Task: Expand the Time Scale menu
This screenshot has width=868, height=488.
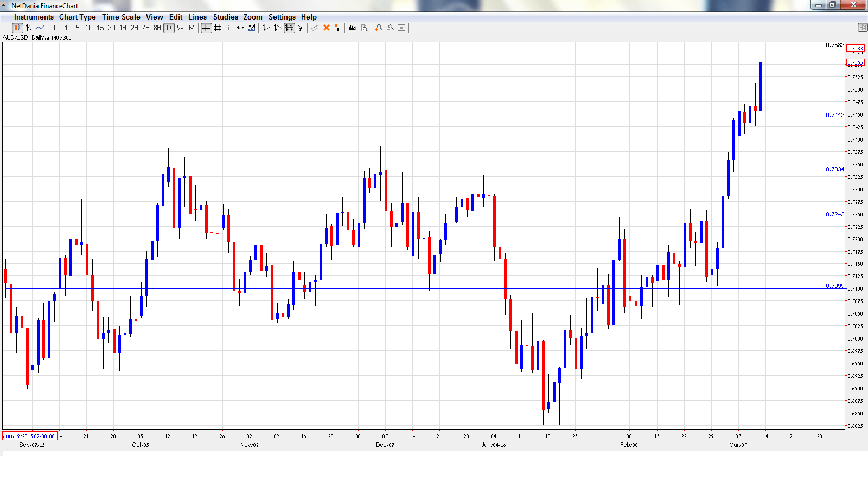Action: pyautogui.click(x=121, y=17)
